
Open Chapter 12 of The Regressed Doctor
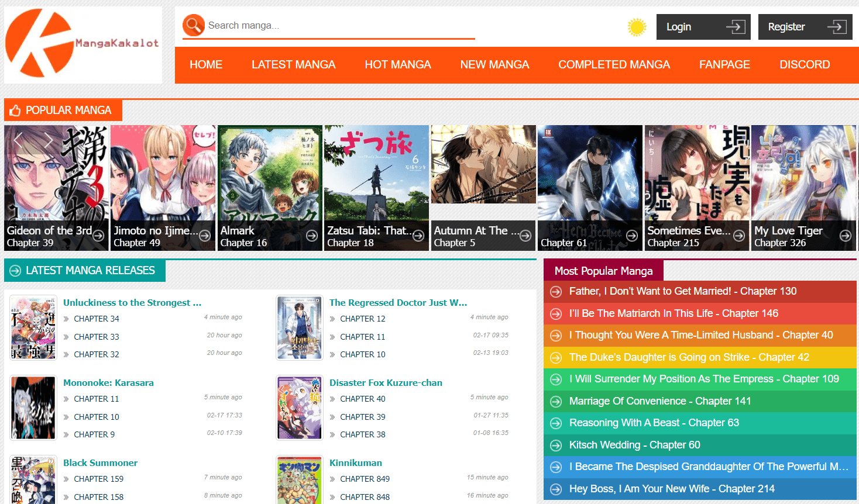(x=363, y=319)
